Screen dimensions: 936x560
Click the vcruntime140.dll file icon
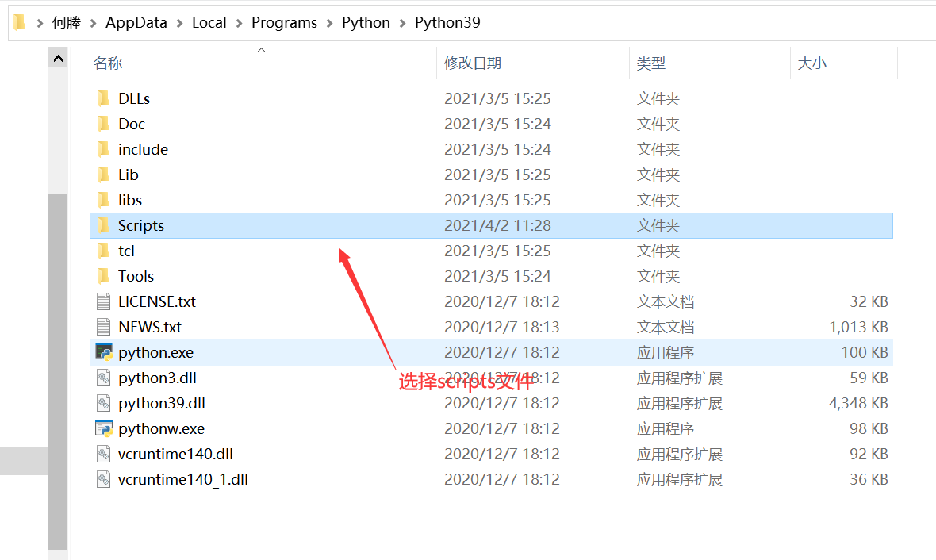103,454
